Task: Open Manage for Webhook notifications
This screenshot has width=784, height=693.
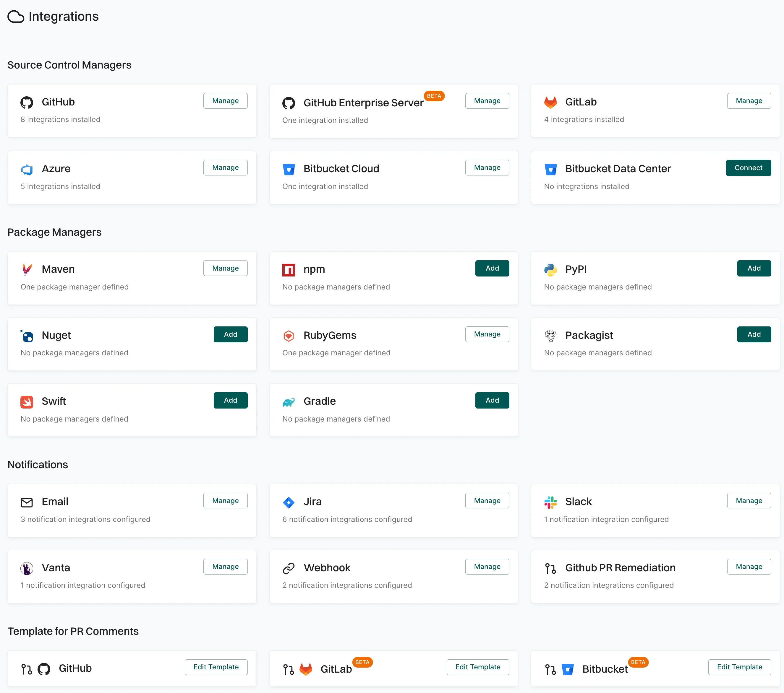Action: coord(487,566)
